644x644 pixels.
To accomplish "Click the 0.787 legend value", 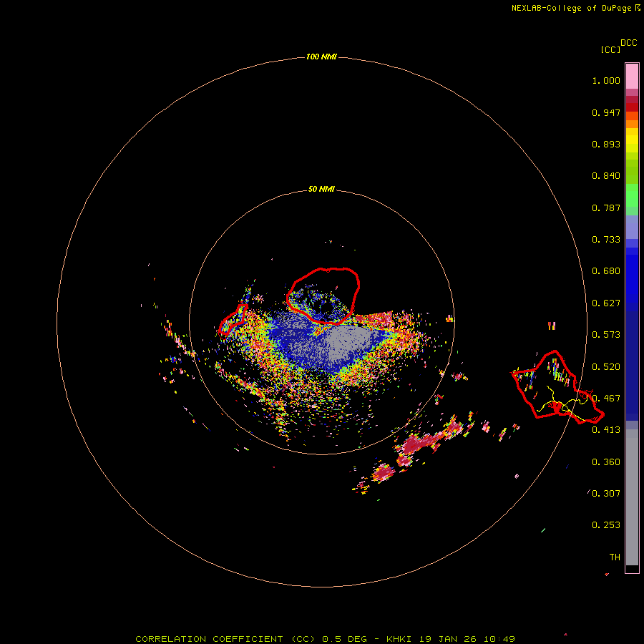I will point(606,208).
